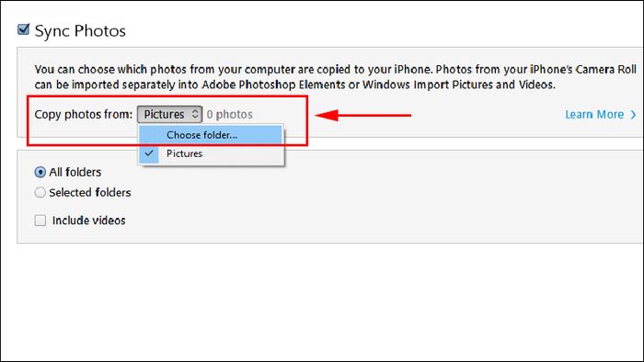This screenshot has height=362, width=644.
Task: Click the Sync Photos heading text
Action: (80, 30)
